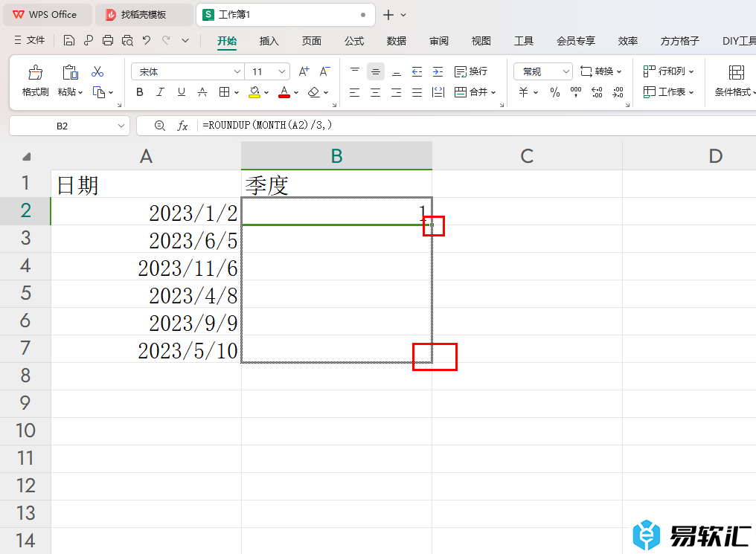The width and height of the screenshot is (756, 554).
Task: Switch to 插入 Insert tab
Action: (269, 41)
